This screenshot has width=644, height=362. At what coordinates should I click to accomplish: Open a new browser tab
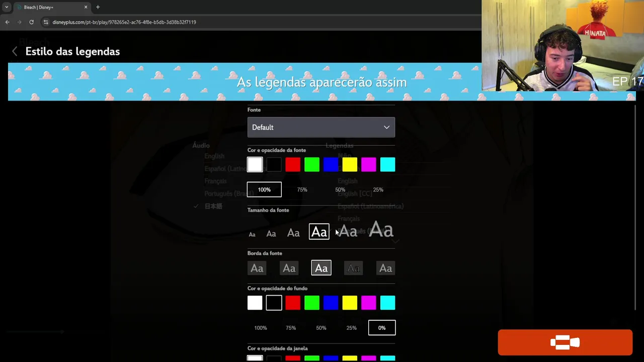point(98,7)
